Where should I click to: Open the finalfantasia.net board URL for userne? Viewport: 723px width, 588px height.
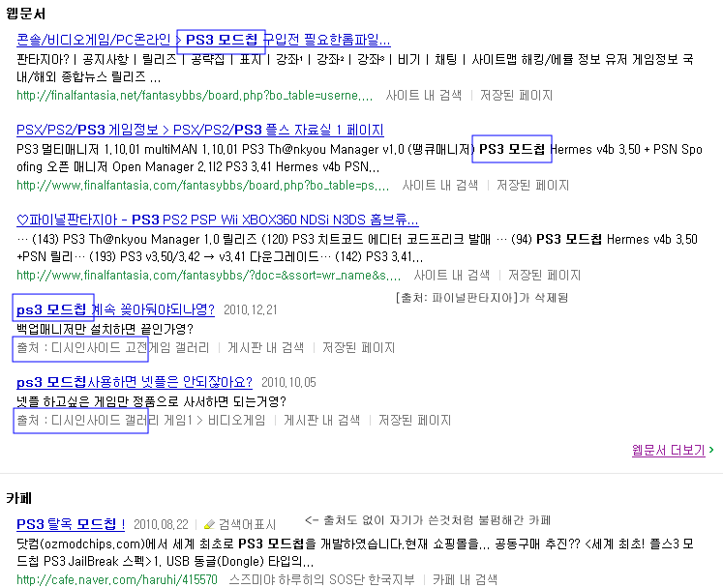[x=195, y=96]
